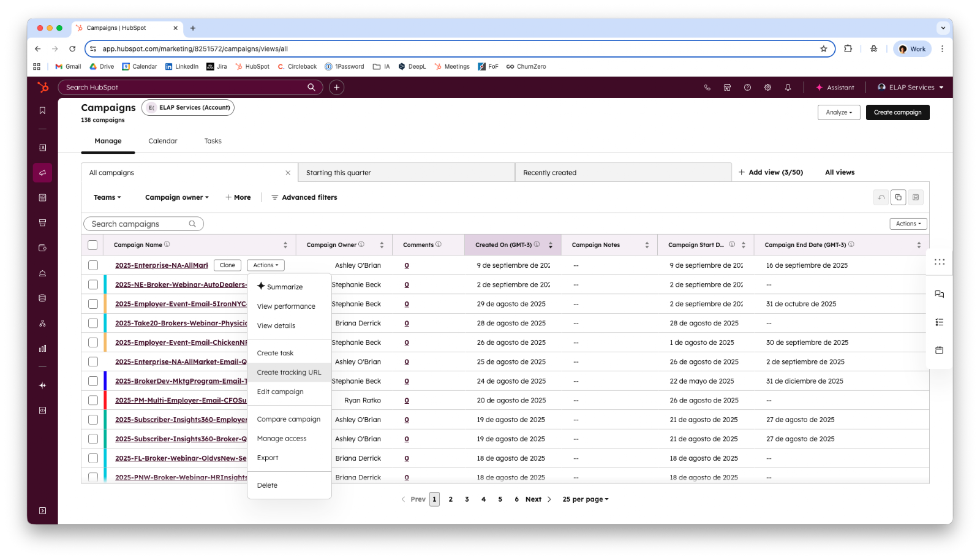Launch the Assistant sparkle button
The width and height of the screenshot is (980, 560).
click(x=835, y=88)
